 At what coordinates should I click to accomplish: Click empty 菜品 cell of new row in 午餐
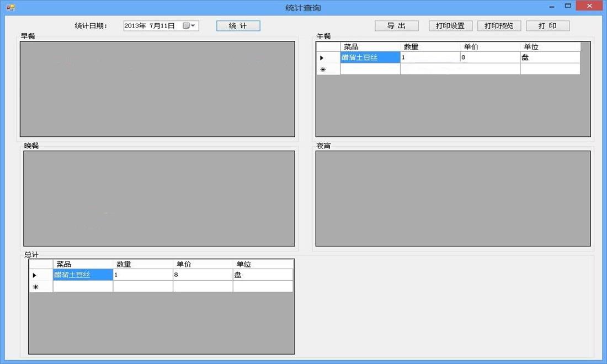point(370,69)
